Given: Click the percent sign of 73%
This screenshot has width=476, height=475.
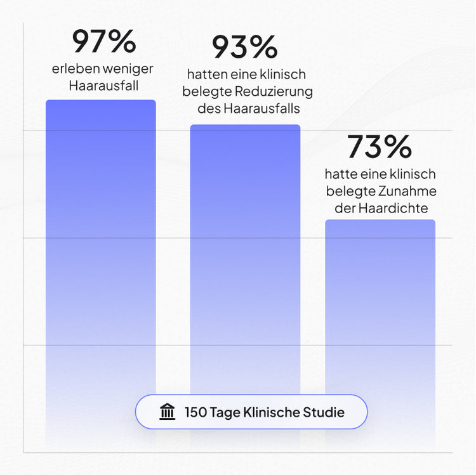Looking at the screenshot, I should click(x=398, y=146).
